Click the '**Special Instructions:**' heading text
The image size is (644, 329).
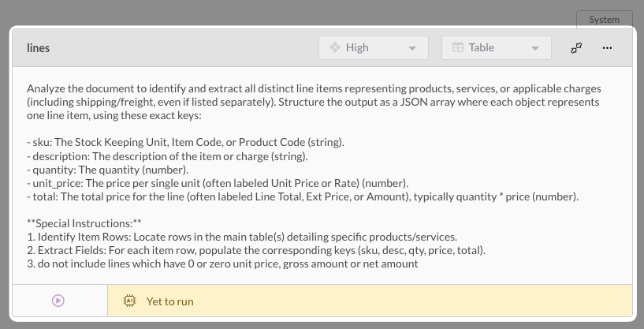point(84,223)
